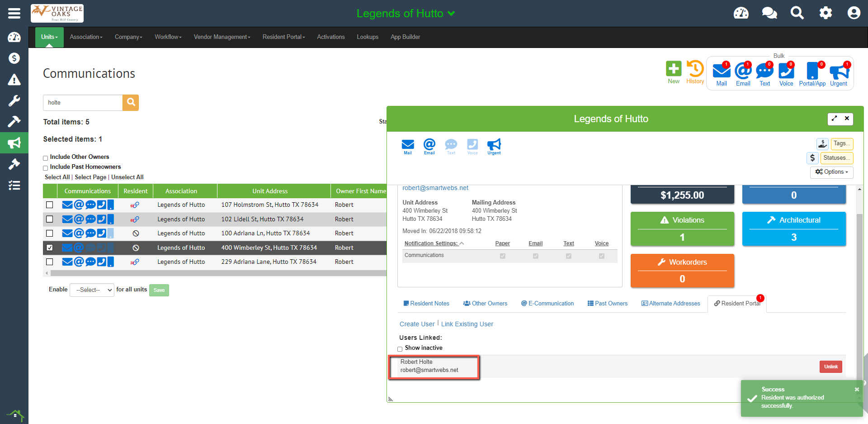This screenshot has height=424, width=868.
Task: Open the dollar accounting icon in left sidebar
Action: tap(14, 58)
